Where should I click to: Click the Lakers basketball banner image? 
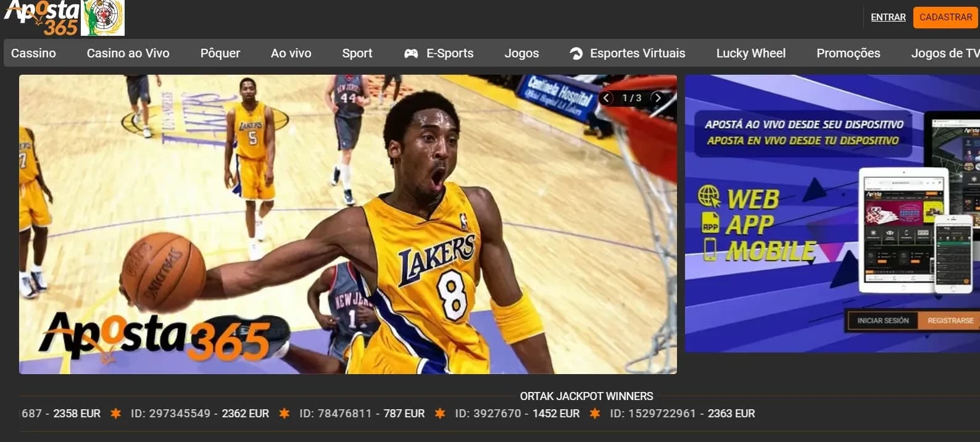coord(348,224)
